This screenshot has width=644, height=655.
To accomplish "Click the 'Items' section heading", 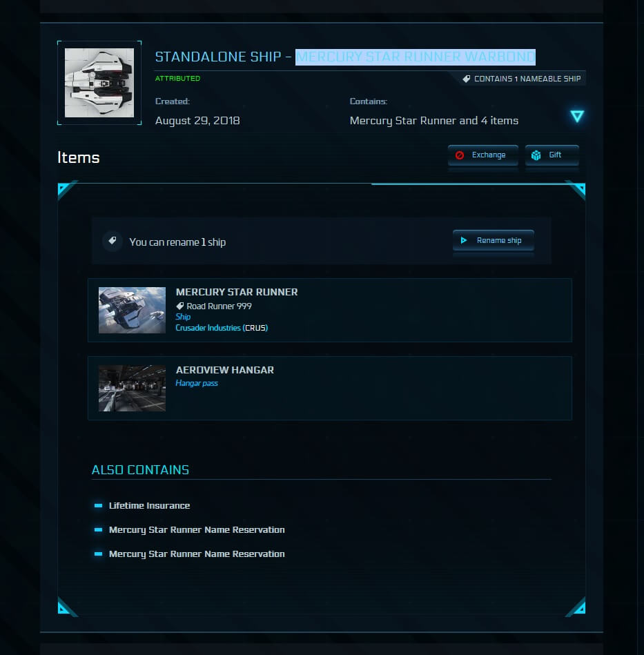I will point(79,157).
